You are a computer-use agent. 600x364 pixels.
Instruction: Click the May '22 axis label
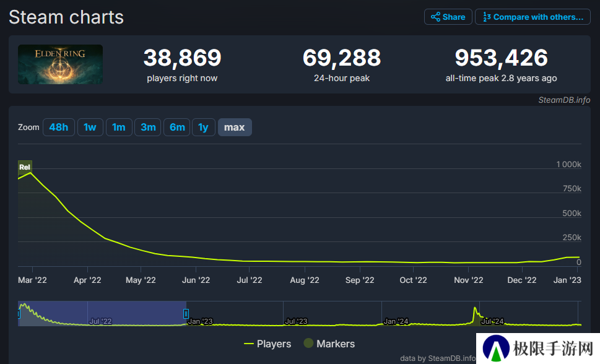pos(141,280)
